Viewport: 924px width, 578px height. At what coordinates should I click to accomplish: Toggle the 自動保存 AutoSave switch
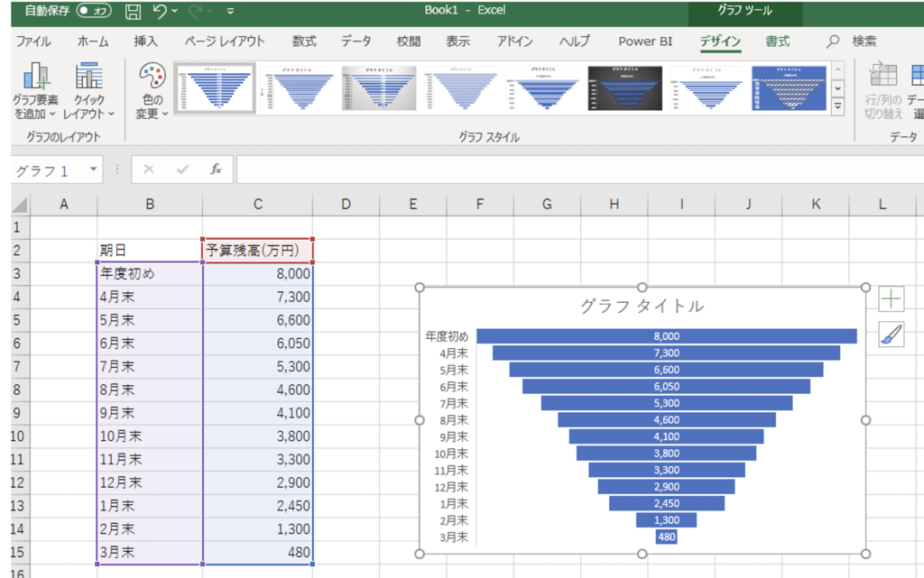tap(94, 11)
